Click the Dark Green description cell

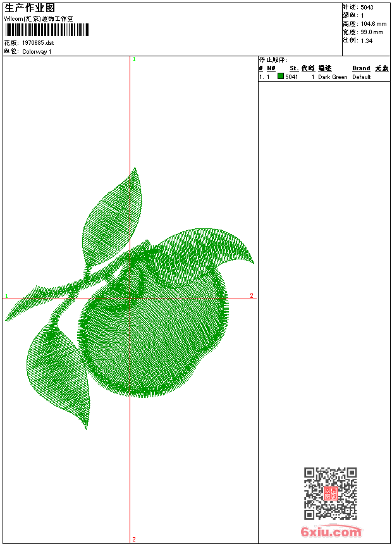333,77
